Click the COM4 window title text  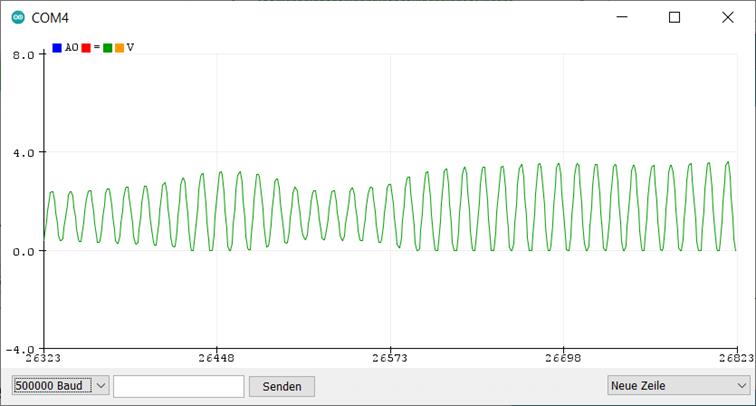pos(50,18)
